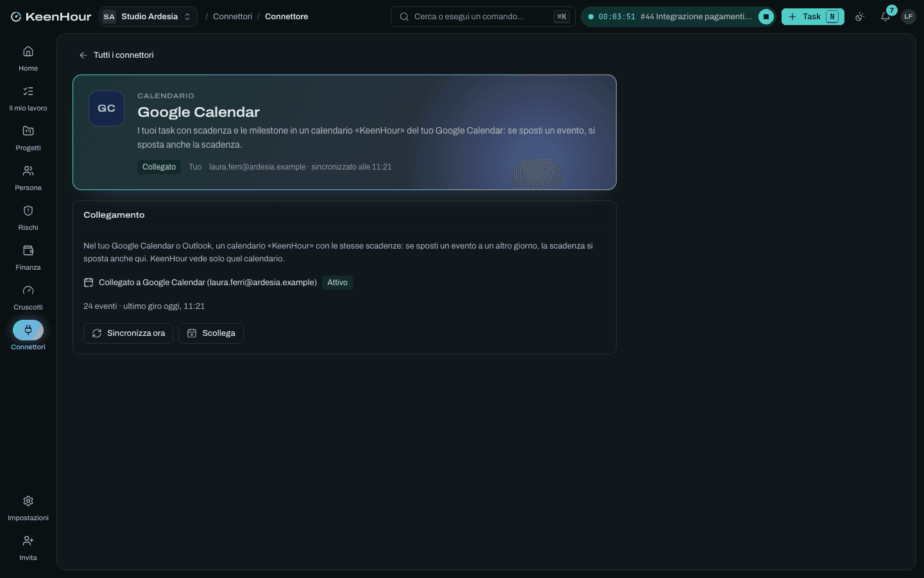Viewport: 924px width, 578px height.
Task: Open Finanza in the sidebar
Action: (28, 258)
